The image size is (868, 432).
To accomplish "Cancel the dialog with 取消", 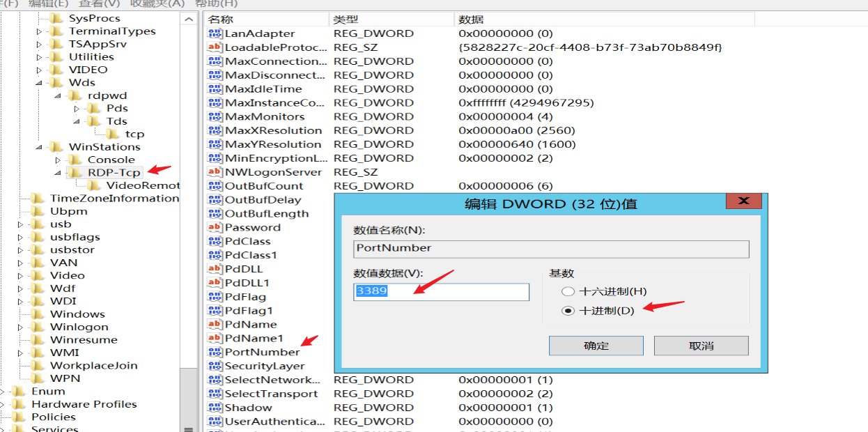I will pos(702,346).
